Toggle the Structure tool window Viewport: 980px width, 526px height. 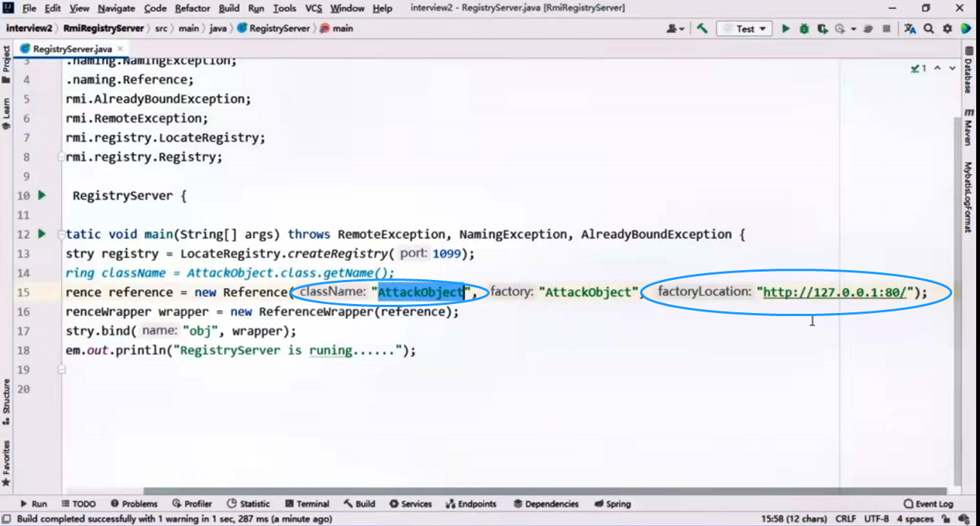(x=6, y=402)
